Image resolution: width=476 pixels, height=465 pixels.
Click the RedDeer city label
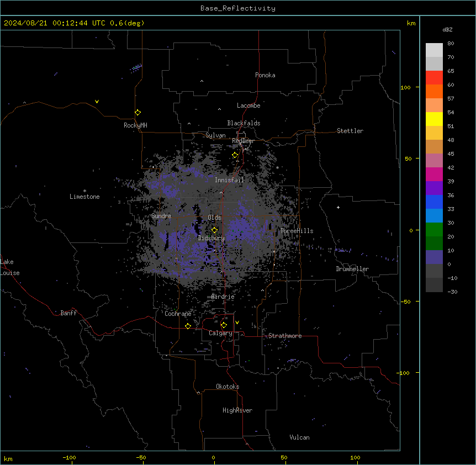pyautogui.click(x=244, y=141)
